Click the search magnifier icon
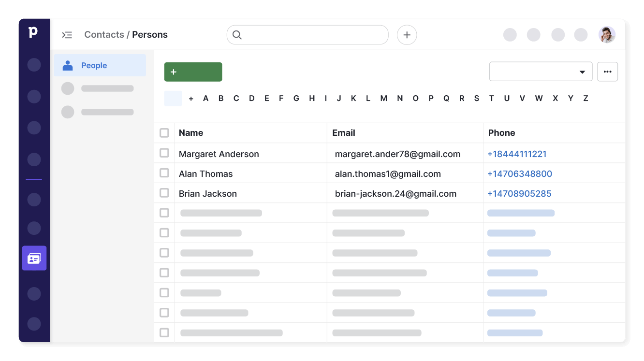Image resolution: width=644 pixels, height=361 pixels. 237,35
